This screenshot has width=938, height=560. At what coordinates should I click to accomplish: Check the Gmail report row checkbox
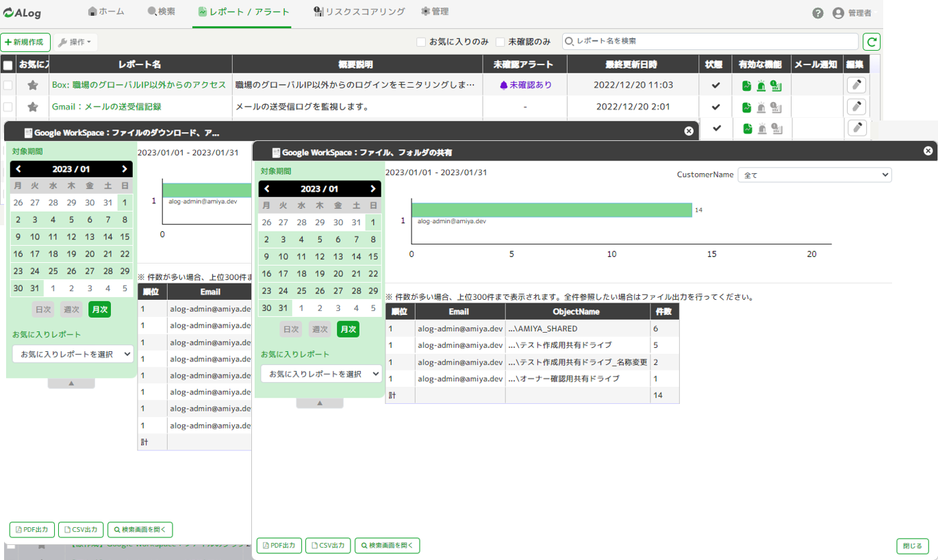tap(8, 107)
